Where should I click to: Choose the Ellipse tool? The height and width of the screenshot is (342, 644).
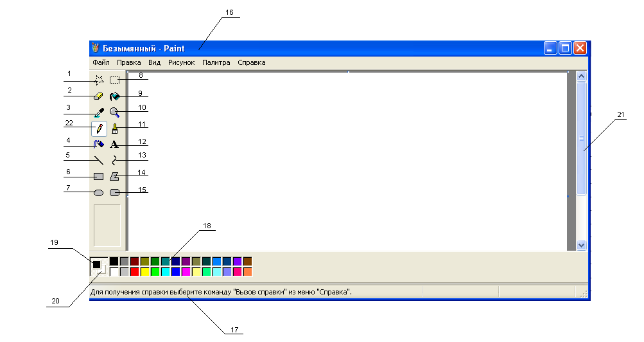[x=99, y=192]
